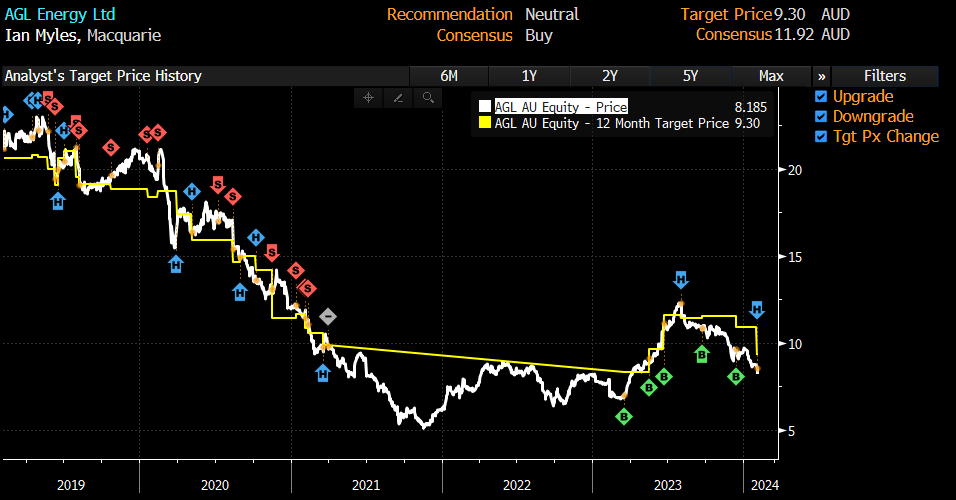Click lone red S diamond in late 2019
956x500 pixels.
(x=110, y=147)
